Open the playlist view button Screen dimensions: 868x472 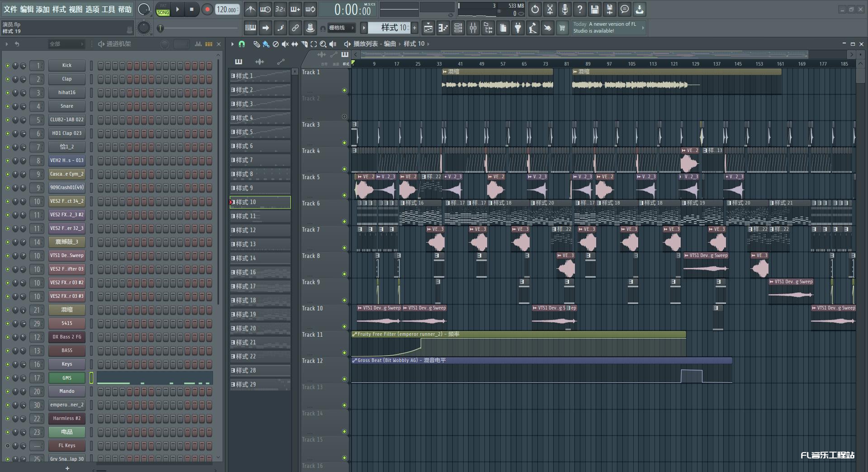[428, 28]
